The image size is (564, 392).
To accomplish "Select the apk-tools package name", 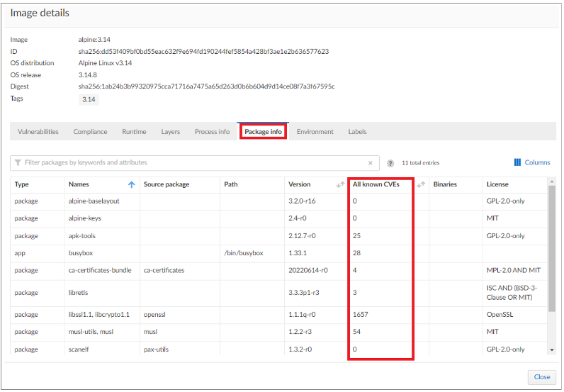I will pos(82,236).
